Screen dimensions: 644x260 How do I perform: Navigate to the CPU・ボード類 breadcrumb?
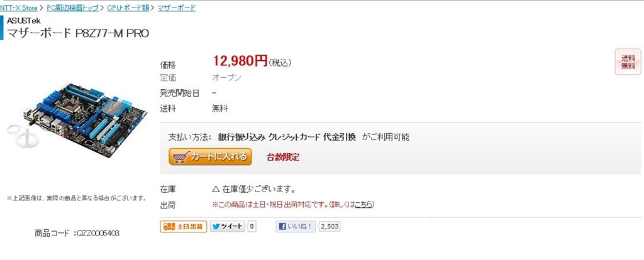(x=128, y=8)
